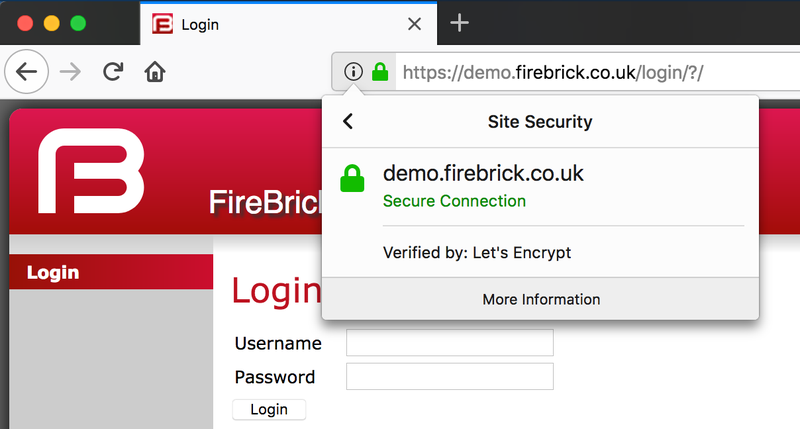The height and width of the screenshot is (429, 800).
Task: Click demo.firebrick.co.uk in the popup
Action: pos(483,173)
